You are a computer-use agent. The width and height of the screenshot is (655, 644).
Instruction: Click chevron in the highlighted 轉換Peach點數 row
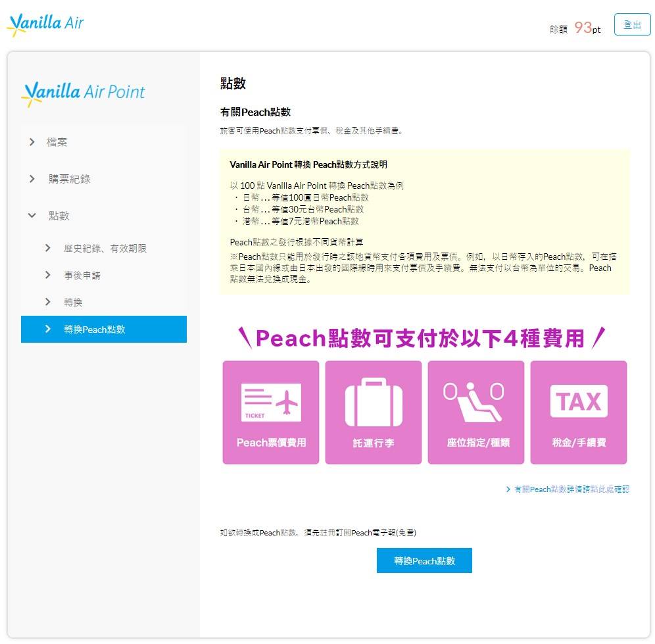coord(47,330)
